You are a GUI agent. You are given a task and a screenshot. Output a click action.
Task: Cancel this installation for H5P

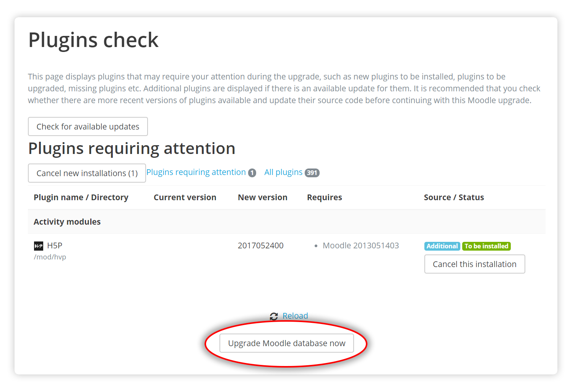click(x=474, y=264)
